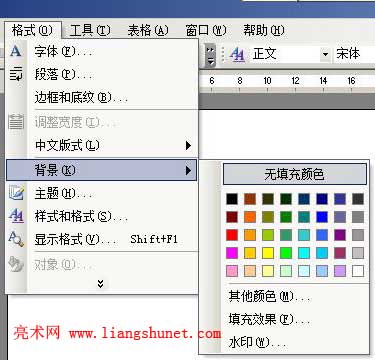Screen dimensions: 375x360
Task: Pick the orange swatch in second row
Action: click(250, 217)
